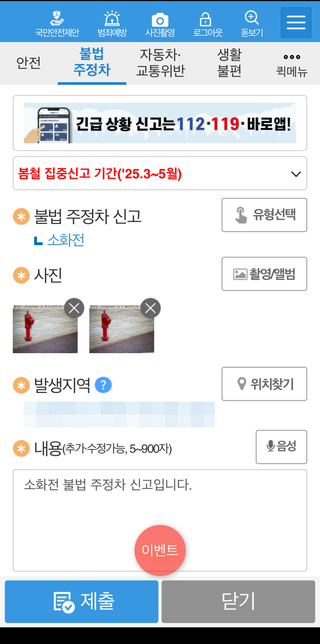Open the hamburger menu
Screen dimensions: 320x644
(296, 22)
